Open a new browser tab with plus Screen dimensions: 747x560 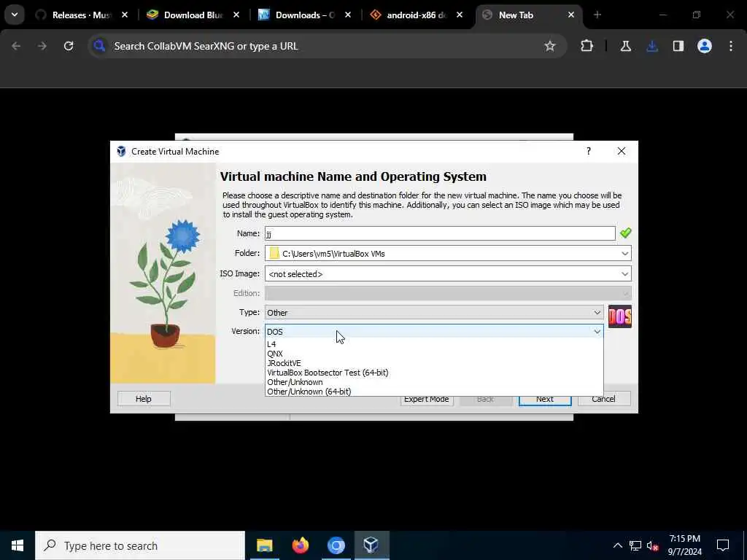click(597, 15)
